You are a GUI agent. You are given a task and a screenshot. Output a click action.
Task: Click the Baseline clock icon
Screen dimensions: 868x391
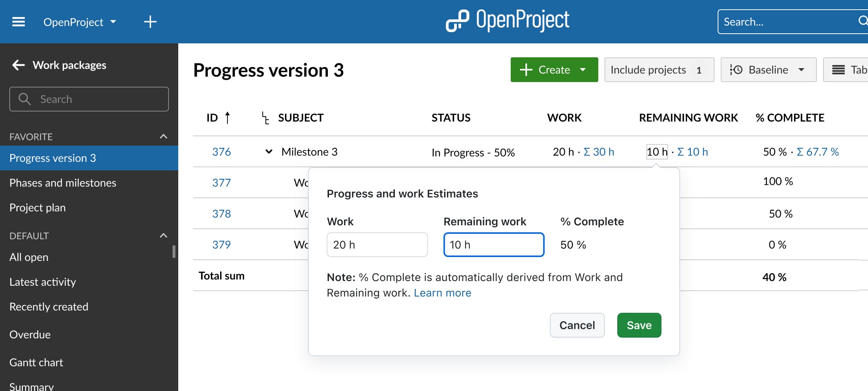737,70
